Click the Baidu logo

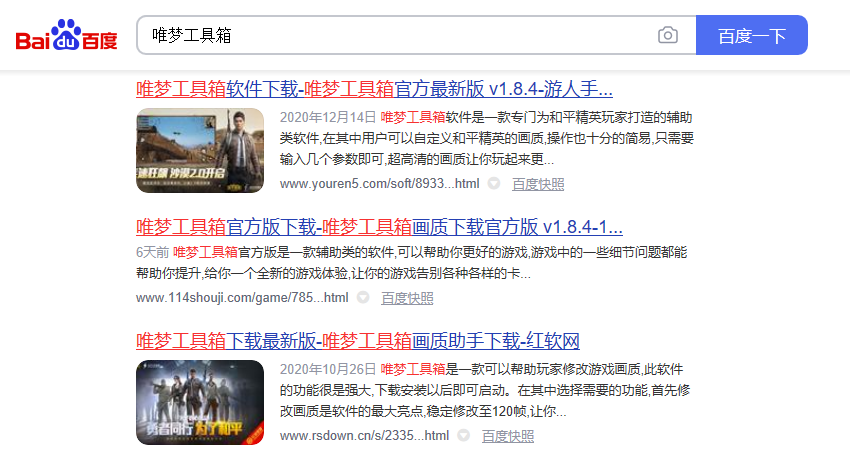[66, 35]
